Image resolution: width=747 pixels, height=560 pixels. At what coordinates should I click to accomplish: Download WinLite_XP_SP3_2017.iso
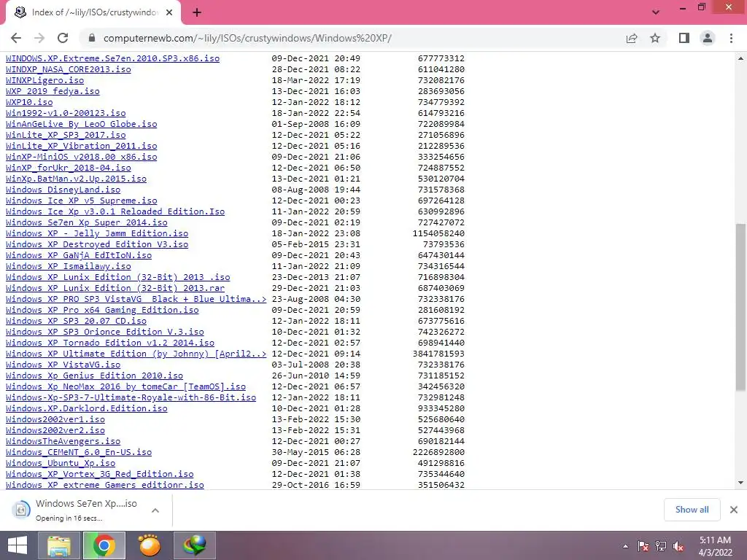click(x=66, y=135)
